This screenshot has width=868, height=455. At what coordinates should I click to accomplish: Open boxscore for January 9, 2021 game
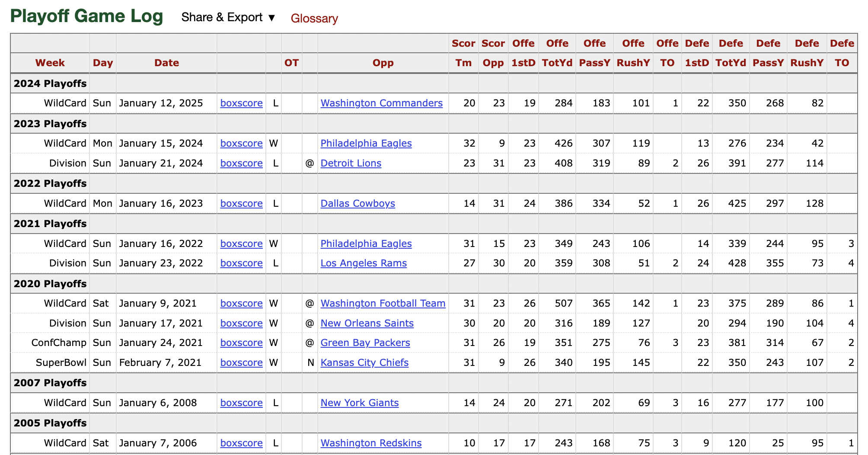[241, 303]
